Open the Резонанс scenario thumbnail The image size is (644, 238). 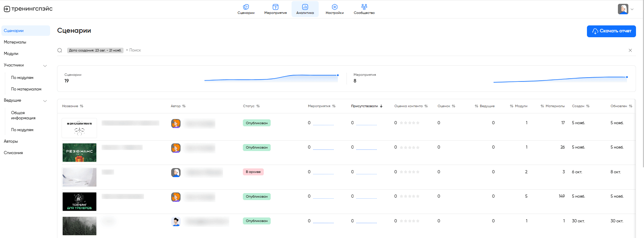tap(79, 152)
